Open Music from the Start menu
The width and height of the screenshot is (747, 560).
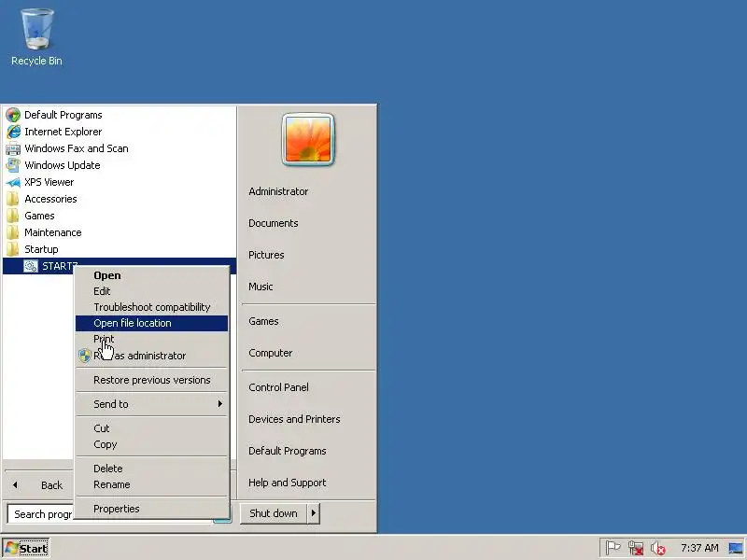coord(261,287)
